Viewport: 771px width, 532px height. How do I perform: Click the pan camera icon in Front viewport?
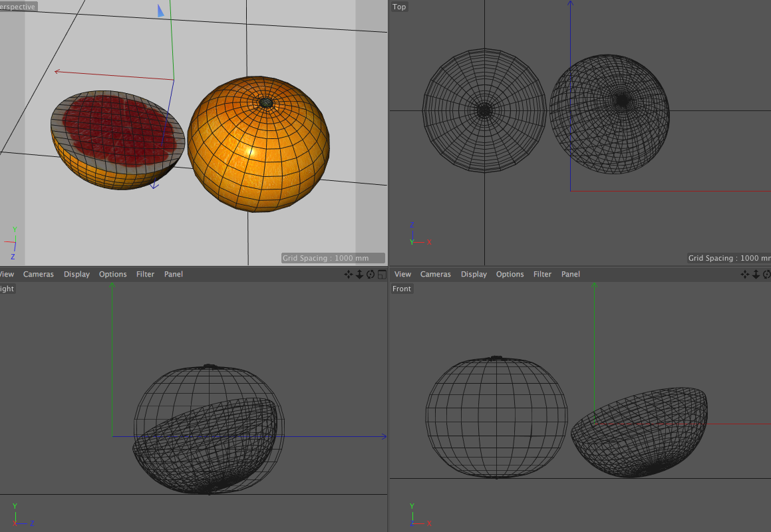[745, 274]
